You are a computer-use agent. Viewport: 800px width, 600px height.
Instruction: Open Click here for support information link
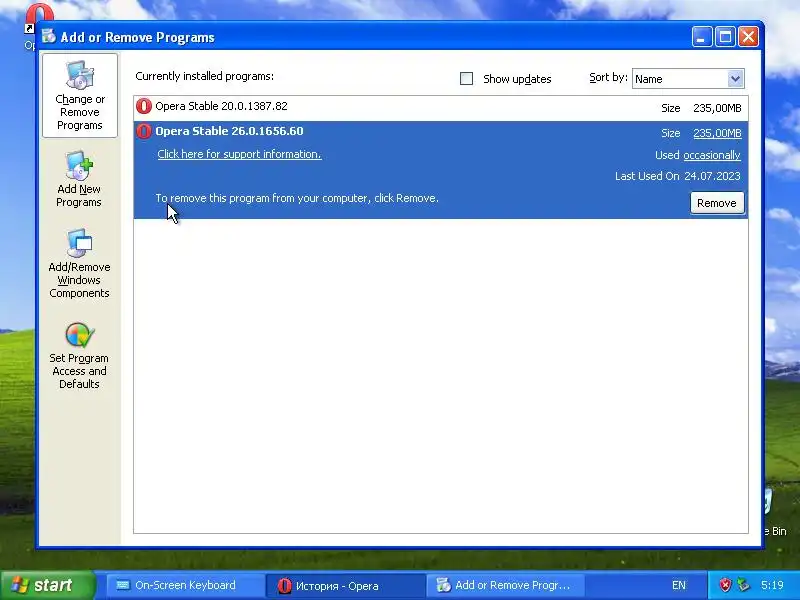click(x=239, y=154)
